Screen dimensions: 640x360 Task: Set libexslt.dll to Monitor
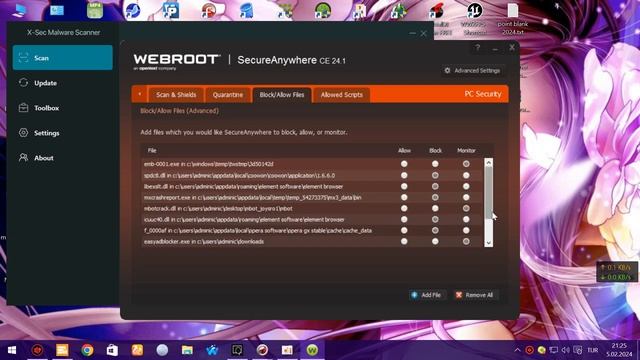coord(466,186)
